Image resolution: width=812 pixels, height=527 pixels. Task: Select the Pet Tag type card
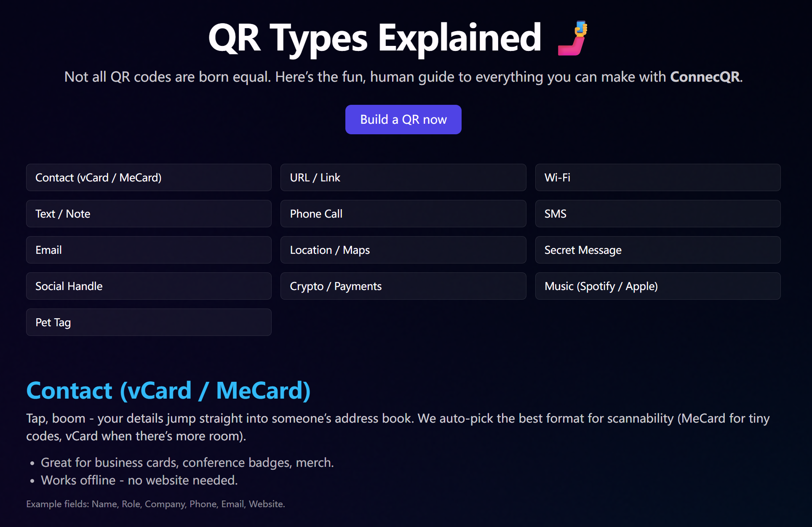[x=149, y=322]
